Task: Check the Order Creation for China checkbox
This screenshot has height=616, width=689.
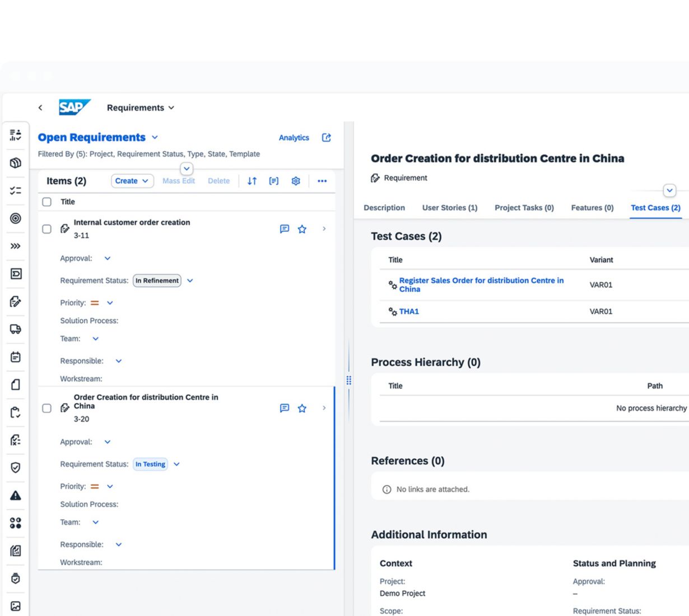Action: pyautogui.click(x=47, y=408)
